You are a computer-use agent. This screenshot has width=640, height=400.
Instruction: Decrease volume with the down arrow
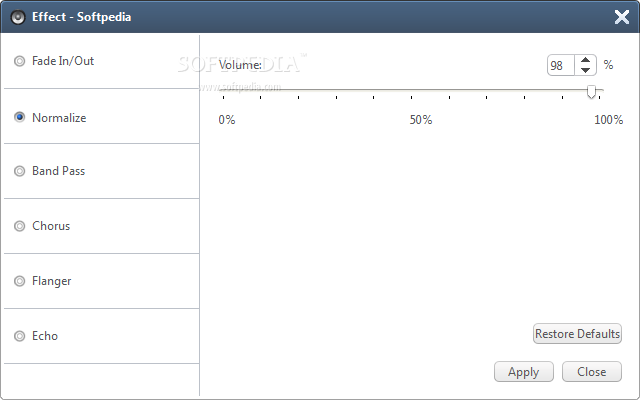(x=585, y=70)
